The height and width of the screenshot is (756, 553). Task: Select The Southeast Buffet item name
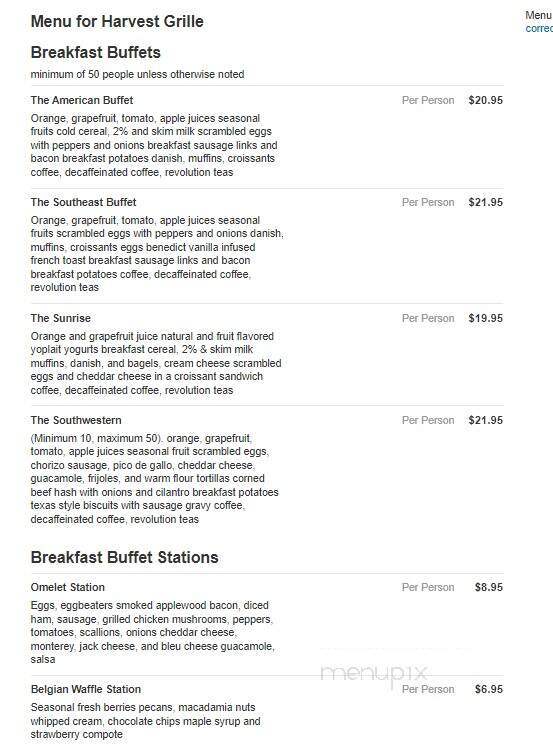[x=83, y=202]
